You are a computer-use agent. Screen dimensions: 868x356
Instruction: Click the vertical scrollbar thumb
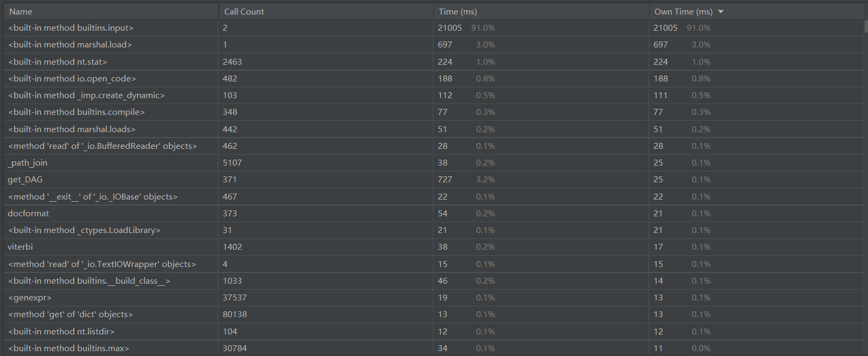point(866,26)
